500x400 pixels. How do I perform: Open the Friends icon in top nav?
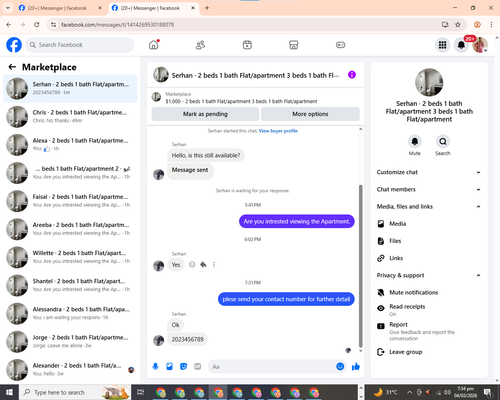[x=200, y=45]
